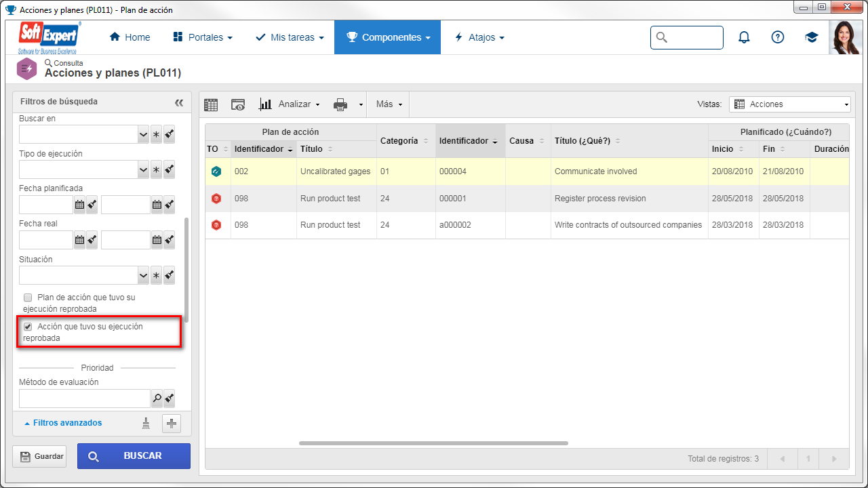This screenshot has width=868, height=488.
Task: Click the SoftExpert logo
Action: (50, 37)
